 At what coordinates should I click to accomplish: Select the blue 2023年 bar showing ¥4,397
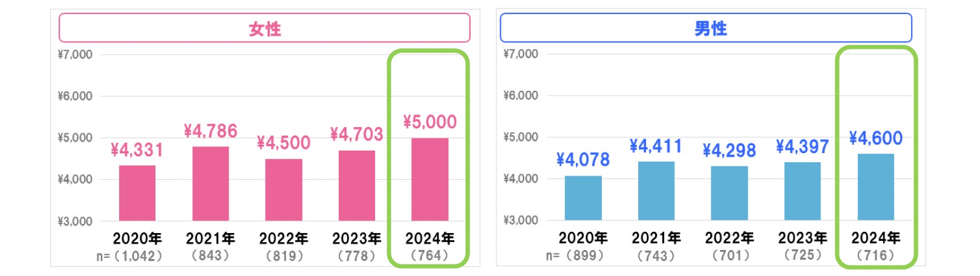coord(803,191)
